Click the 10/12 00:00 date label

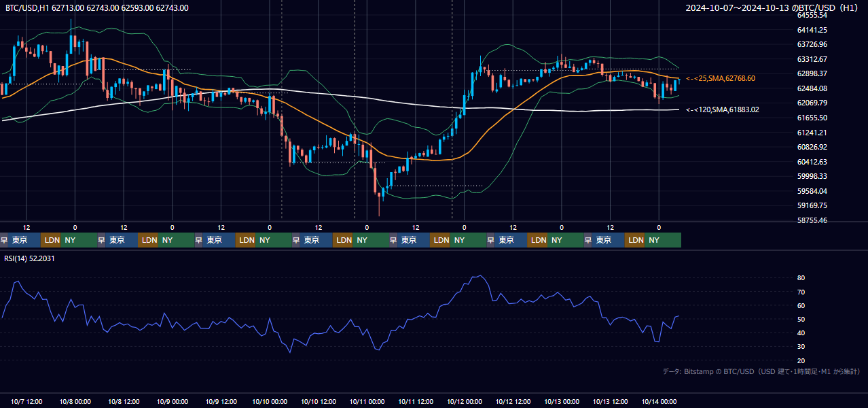coord(464,401)
